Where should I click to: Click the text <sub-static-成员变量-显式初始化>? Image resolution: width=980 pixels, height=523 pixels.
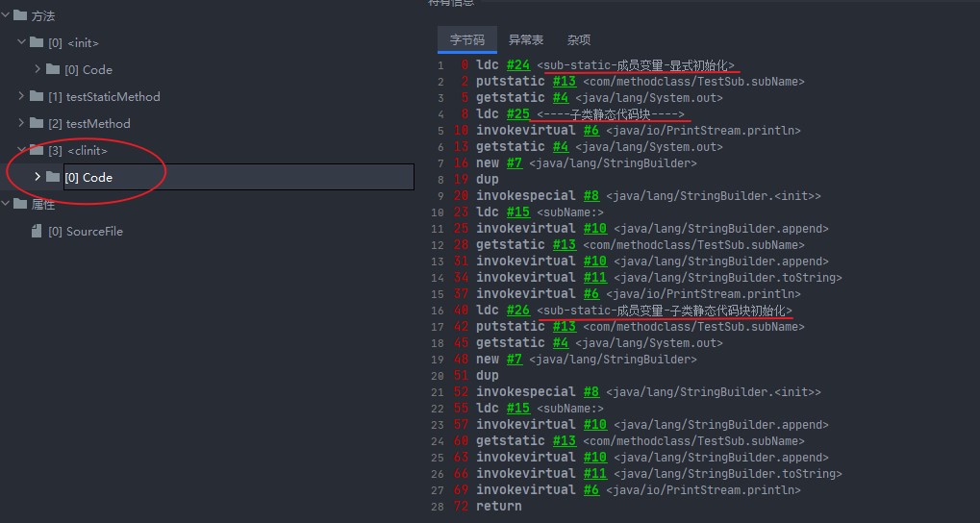[x=636, y=65]
